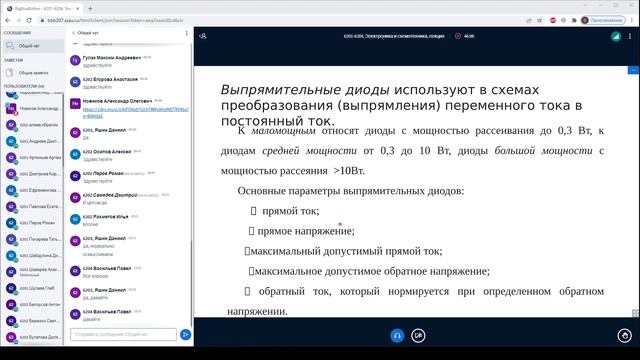
Task: Open the BigBlueButton options three-dot menu
Action: coord(630,36)
